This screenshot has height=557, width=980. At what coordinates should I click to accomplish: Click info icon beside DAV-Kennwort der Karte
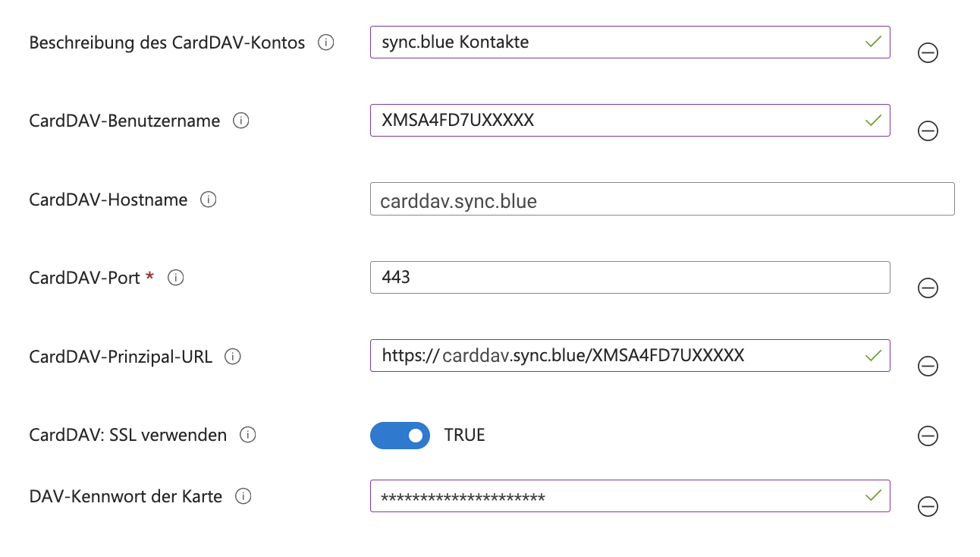[x=243, y=496]
